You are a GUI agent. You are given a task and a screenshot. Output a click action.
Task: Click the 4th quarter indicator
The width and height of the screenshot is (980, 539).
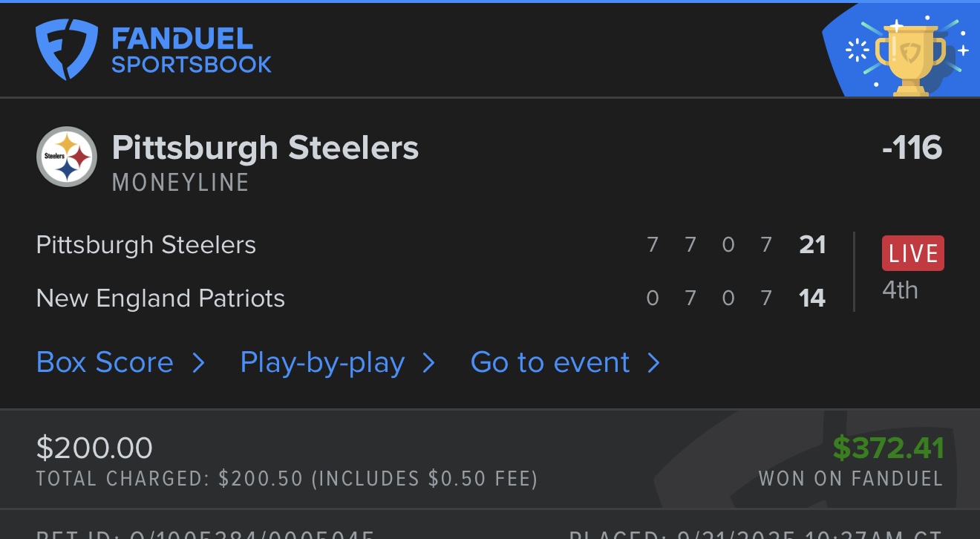(x=900, y=290)
